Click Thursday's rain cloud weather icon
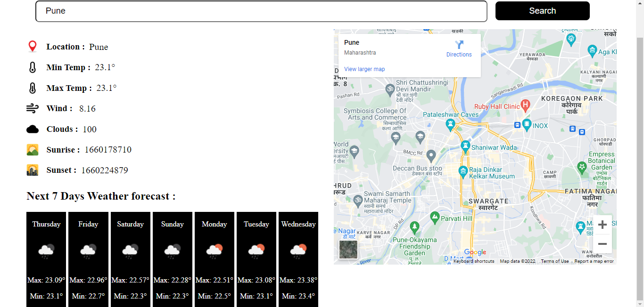This screenshot has height=307, width=644. [x=46, y=250]
